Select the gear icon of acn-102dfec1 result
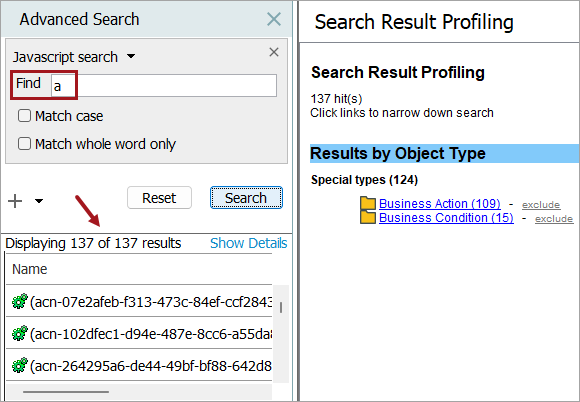 coord(20,333)
